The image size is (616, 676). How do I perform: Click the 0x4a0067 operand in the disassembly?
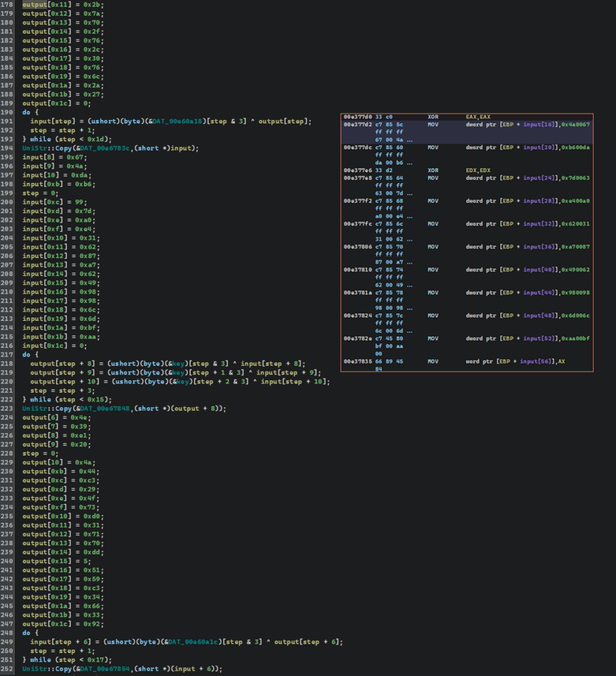575,124
